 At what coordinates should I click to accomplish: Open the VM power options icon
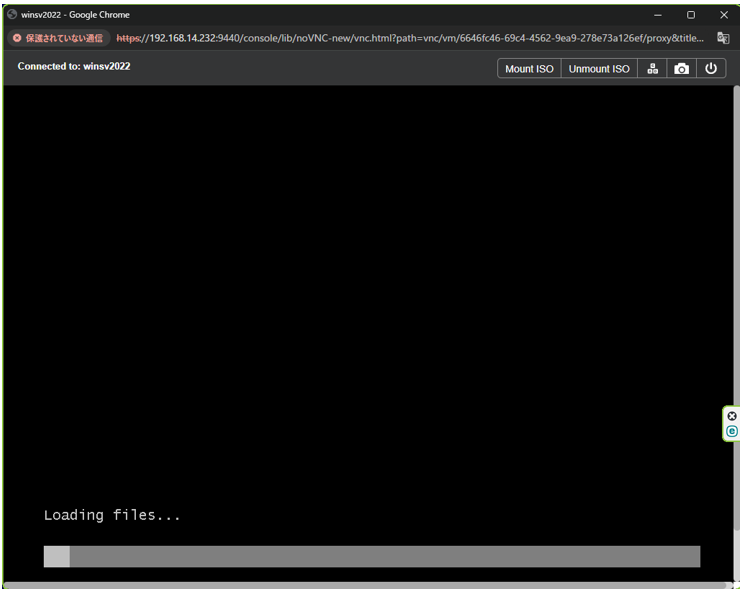(711, 69)
